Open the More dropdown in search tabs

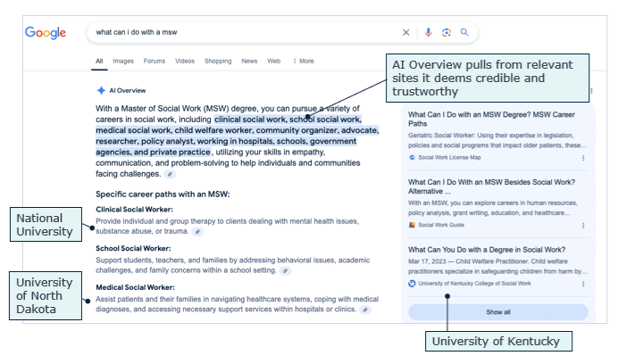click(x=303, y=62)
